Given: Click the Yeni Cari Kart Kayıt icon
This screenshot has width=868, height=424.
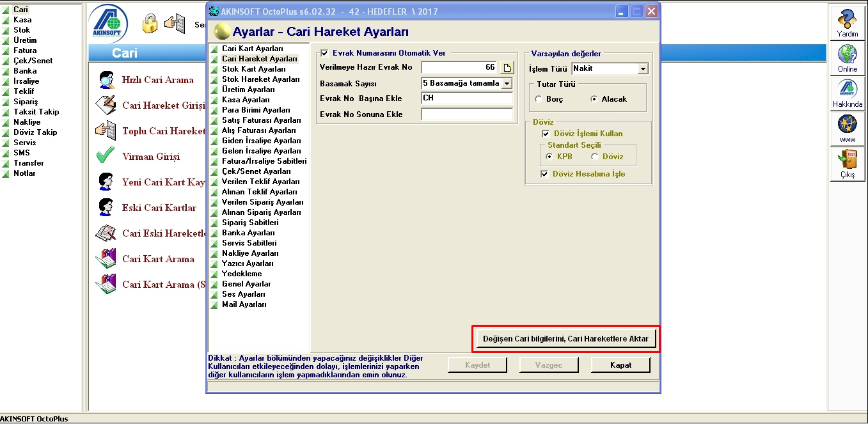Looking at the screenshot, I should pyautogui.click(x=106, y=182).
